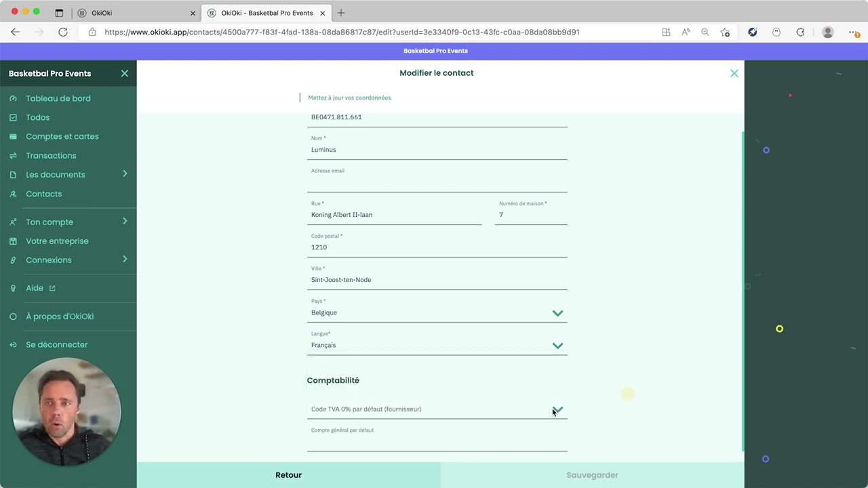Image resolution: width=868 pixels, height=488 pixels.
Task: Go back with the browser back arrow
Action: point(15,32)
